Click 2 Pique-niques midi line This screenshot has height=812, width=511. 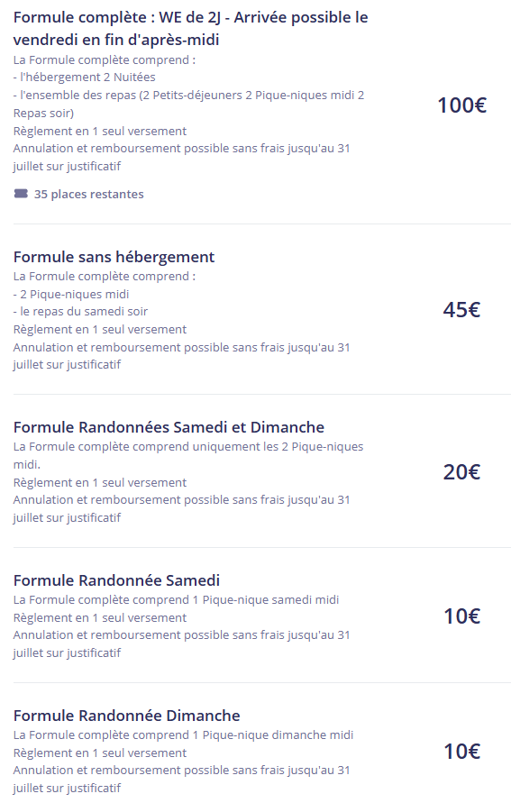tap(71, 294)
